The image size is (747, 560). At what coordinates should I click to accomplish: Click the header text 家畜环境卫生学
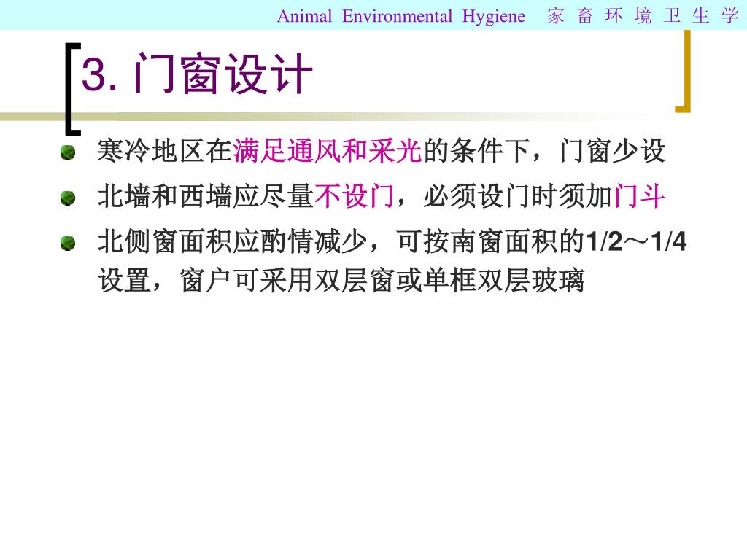[x=642, y=16]
